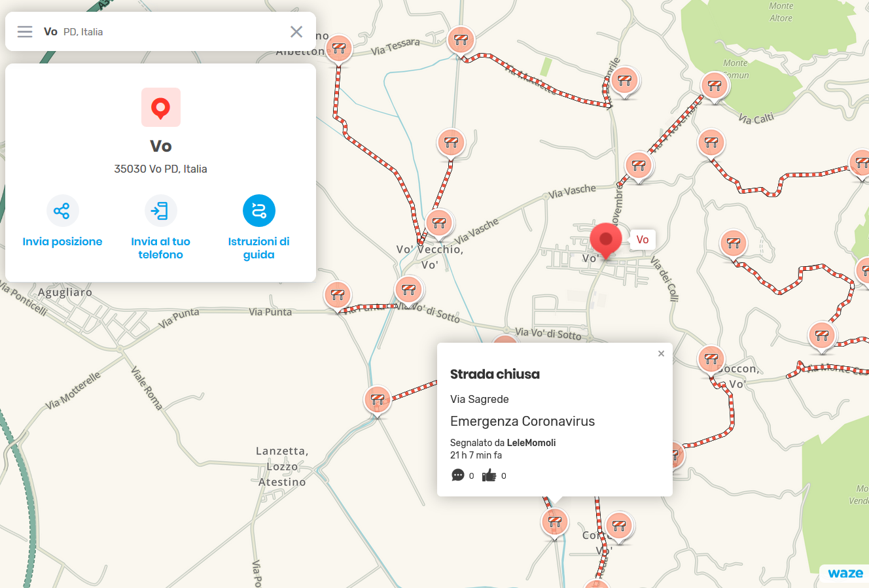Click the Emergenza Coronavirus text
The height and width of the screenshot is (588, 869).
click(522, 421)
